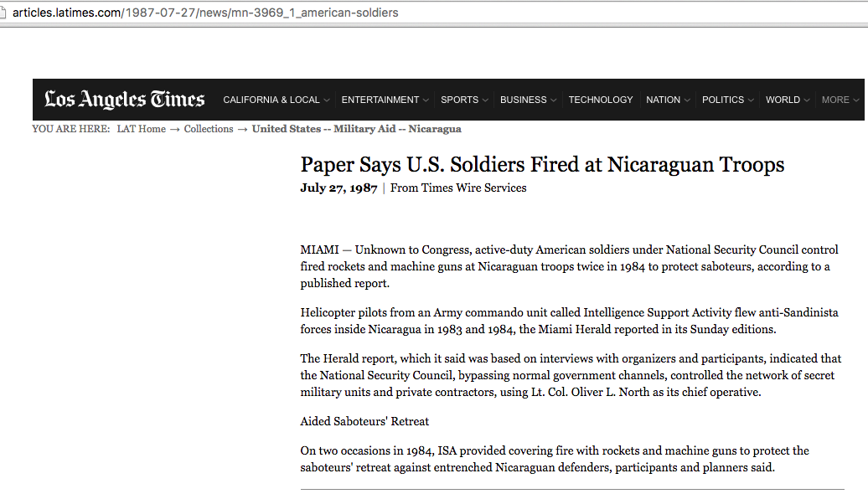Click the paragraph beginning The Herald report
Image resolution: width=868 pixels, height=499 pixels.
tap(571, 376)
